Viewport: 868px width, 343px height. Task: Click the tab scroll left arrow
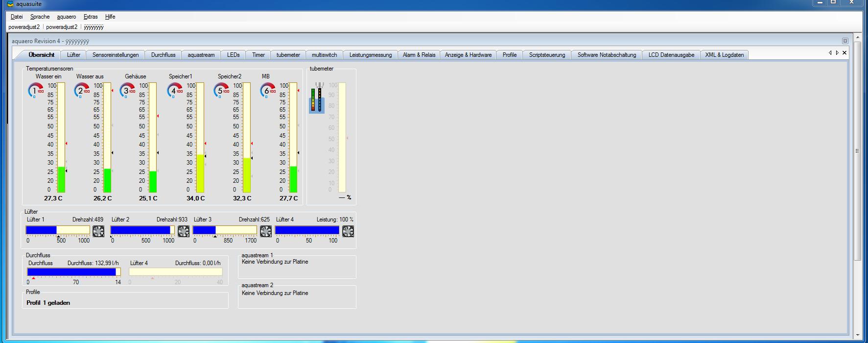[830, 53]
